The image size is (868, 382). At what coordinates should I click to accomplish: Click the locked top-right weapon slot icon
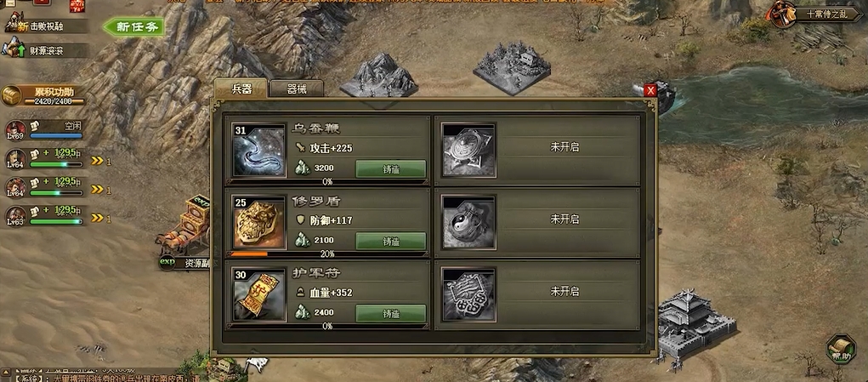(x=469, y=150)
